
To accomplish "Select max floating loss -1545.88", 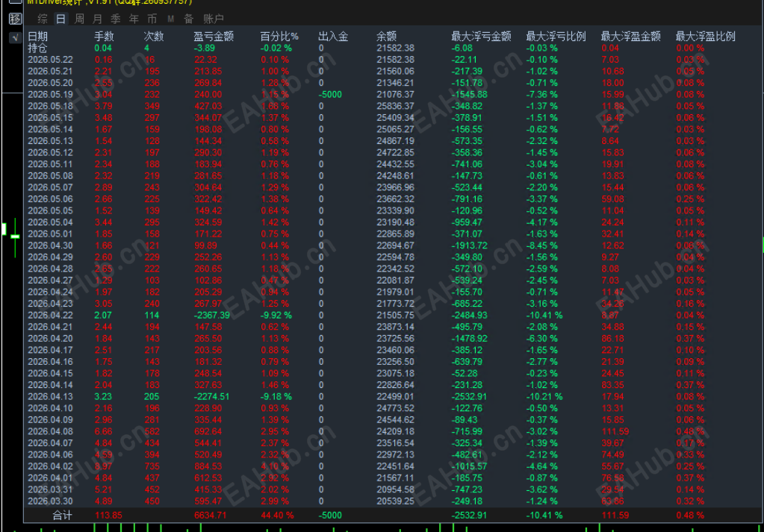I will pos(469,95).
